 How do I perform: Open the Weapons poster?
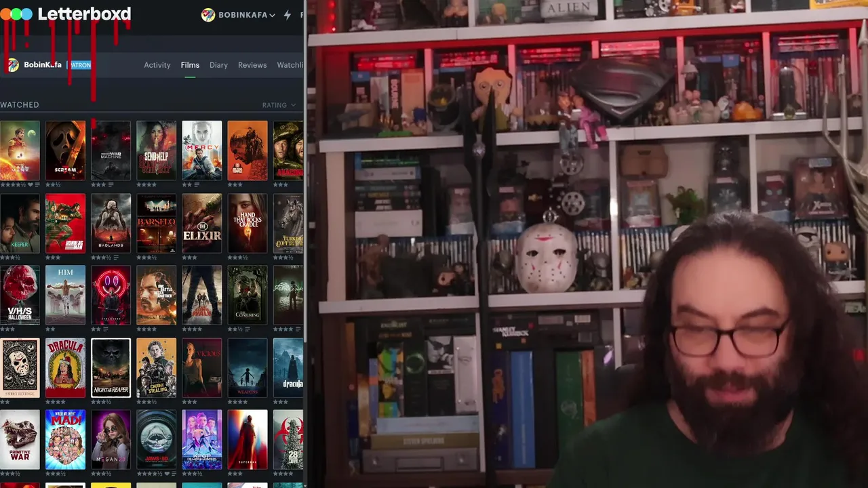tap(248, 368)
